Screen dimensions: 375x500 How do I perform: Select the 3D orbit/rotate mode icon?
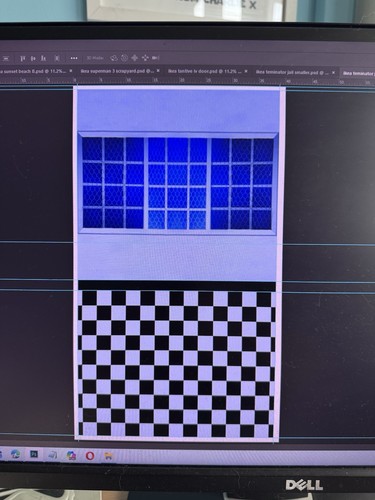[x=114, y=58]
